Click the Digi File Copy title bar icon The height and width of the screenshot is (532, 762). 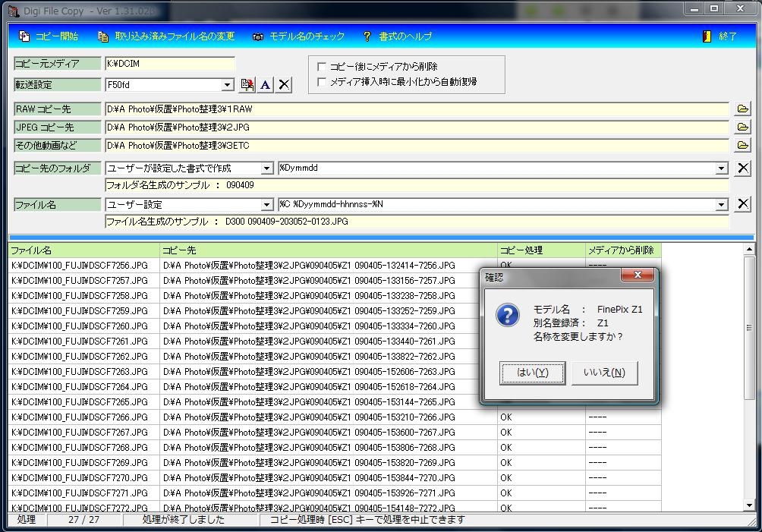(x=13, y=10)
